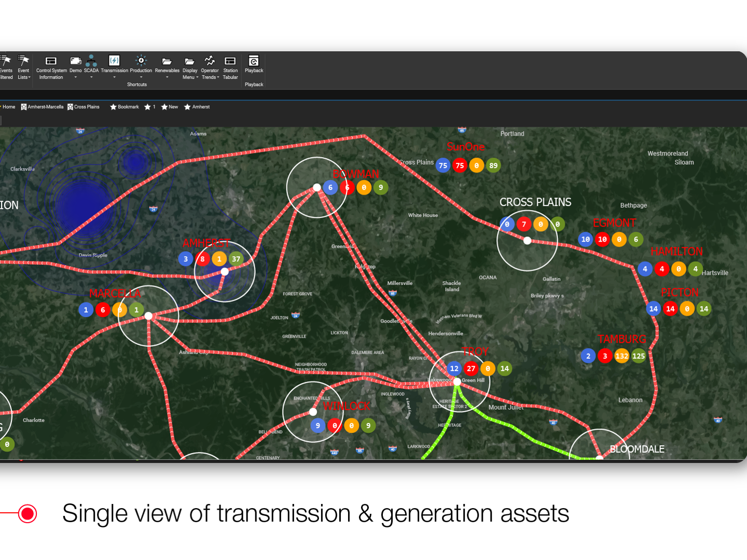Click the TAMBURG station label
The height and width of the screenshot is (560, 747).
click(622, 339)
